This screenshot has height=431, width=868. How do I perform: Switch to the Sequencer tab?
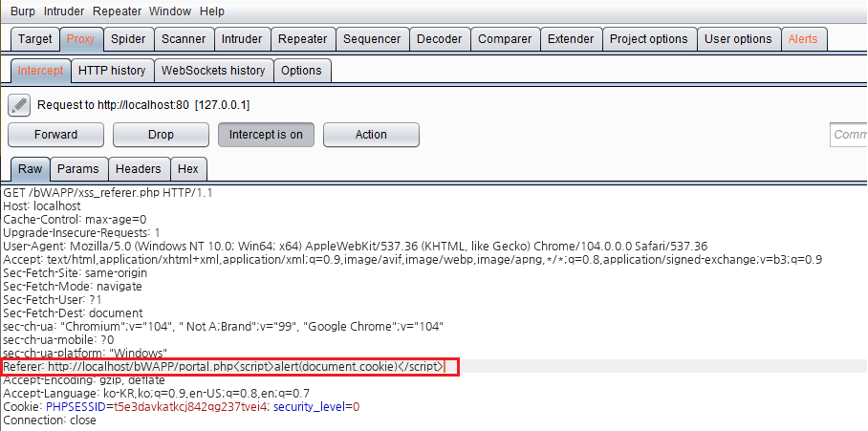coord(372,39)
